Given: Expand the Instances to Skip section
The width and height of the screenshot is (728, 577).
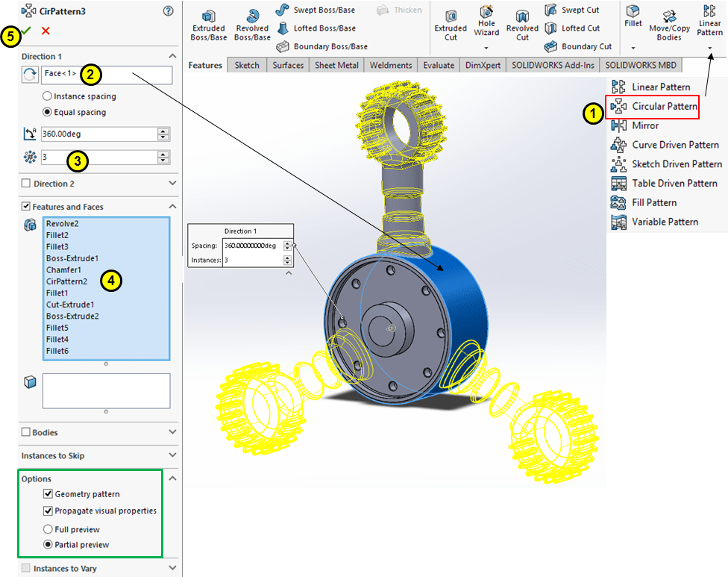Looking at the screenshot, I should (x=172, y=456).
